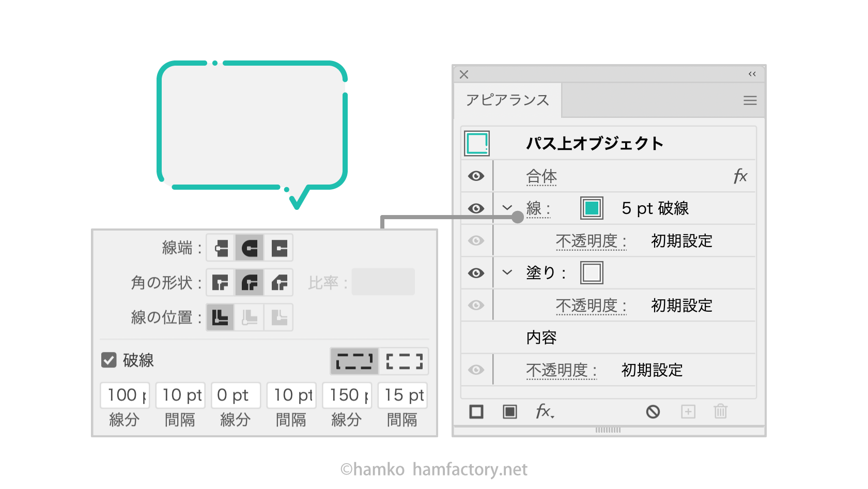Image resolution: width=868 pixels, height=489 pixels.
Task: Click the 合体 effect entry
Action: pos(541,176)
